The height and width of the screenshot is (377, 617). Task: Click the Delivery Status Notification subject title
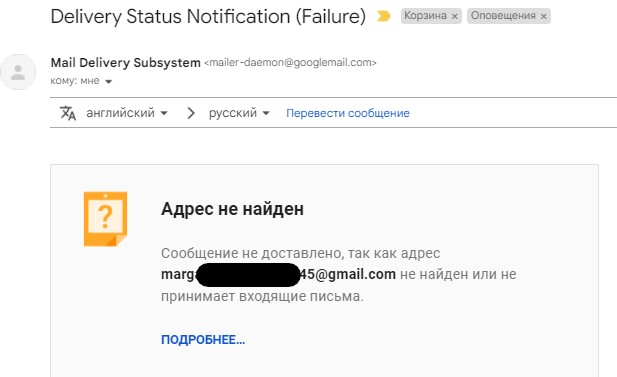208,17
